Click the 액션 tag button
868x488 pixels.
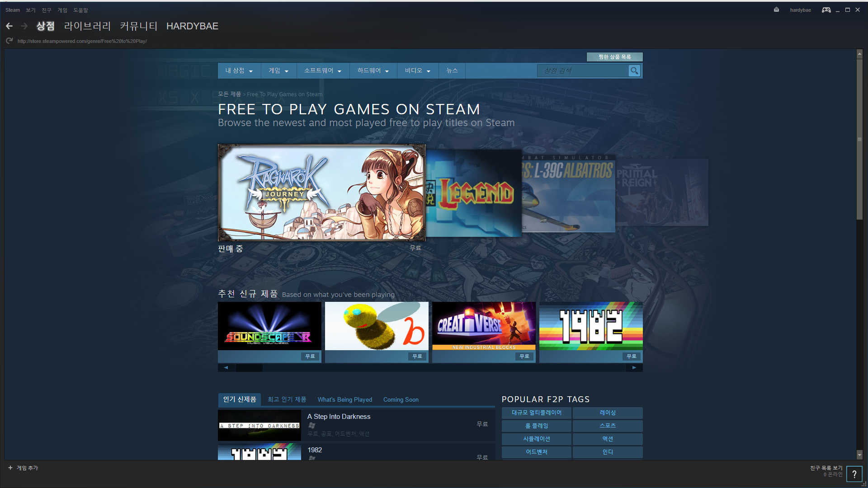click(x=608, y=439)
